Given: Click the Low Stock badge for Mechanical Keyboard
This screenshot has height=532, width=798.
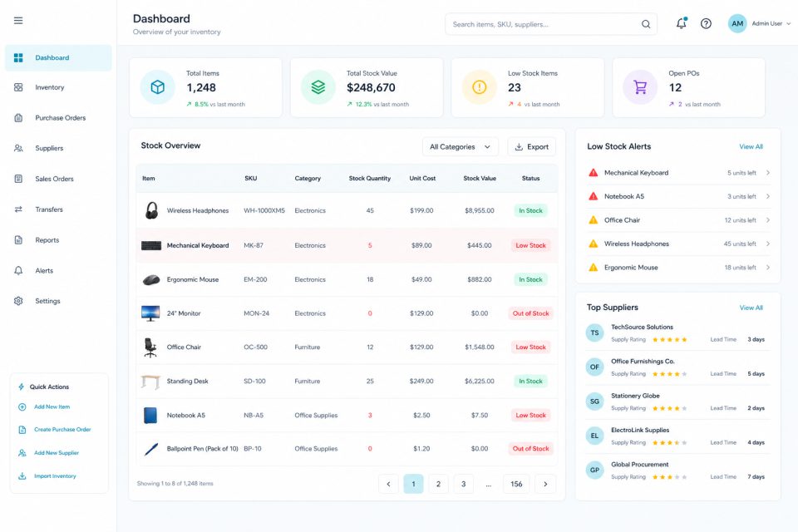Looking at the screenshot, I should [530, 245].
